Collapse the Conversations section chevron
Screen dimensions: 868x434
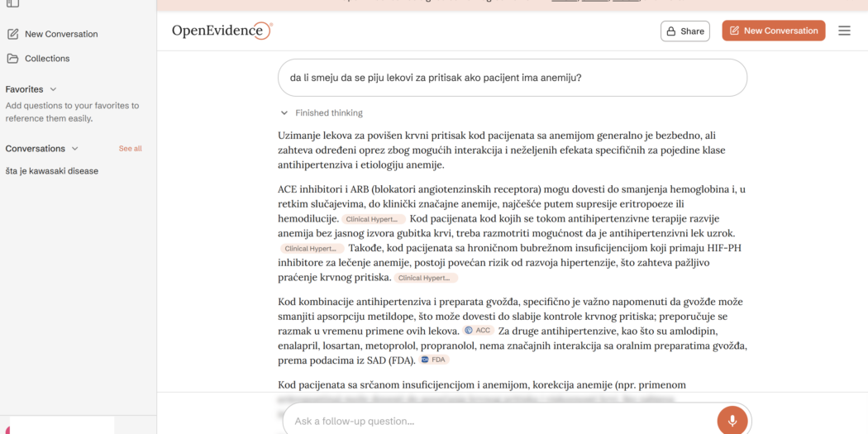point(75,149)
